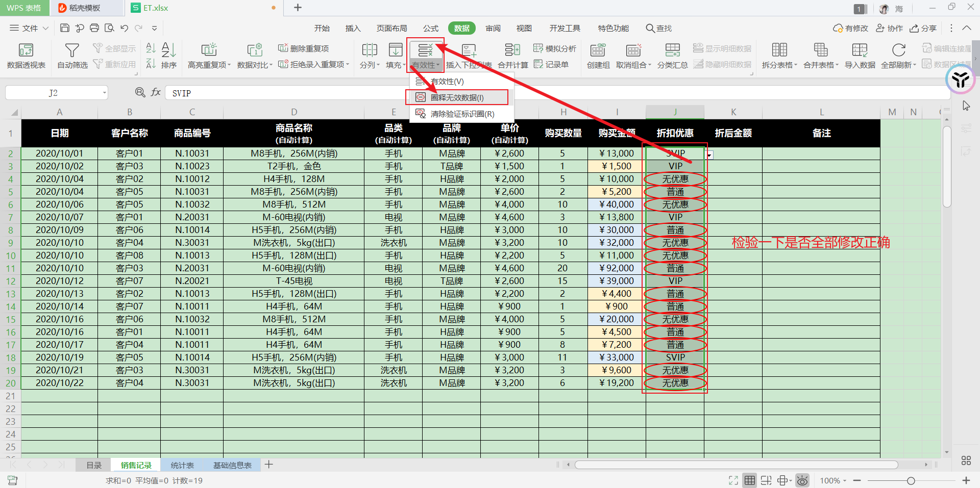Click the zoom in plus button
The image size is (980, 488).
click(966, 480)
